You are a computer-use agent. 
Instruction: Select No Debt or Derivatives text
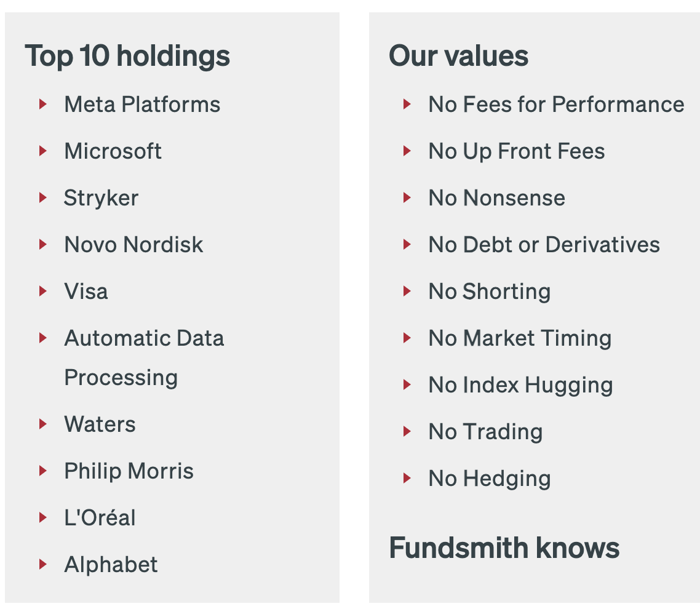tap(544, 245)
